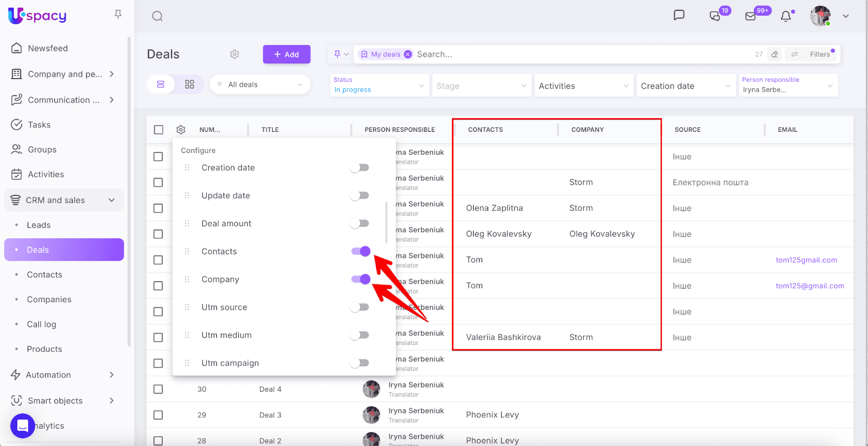This screenshot has height=446, width=868.
Task: Tick the checkbox for Deal 4 row
Action: 158,389
